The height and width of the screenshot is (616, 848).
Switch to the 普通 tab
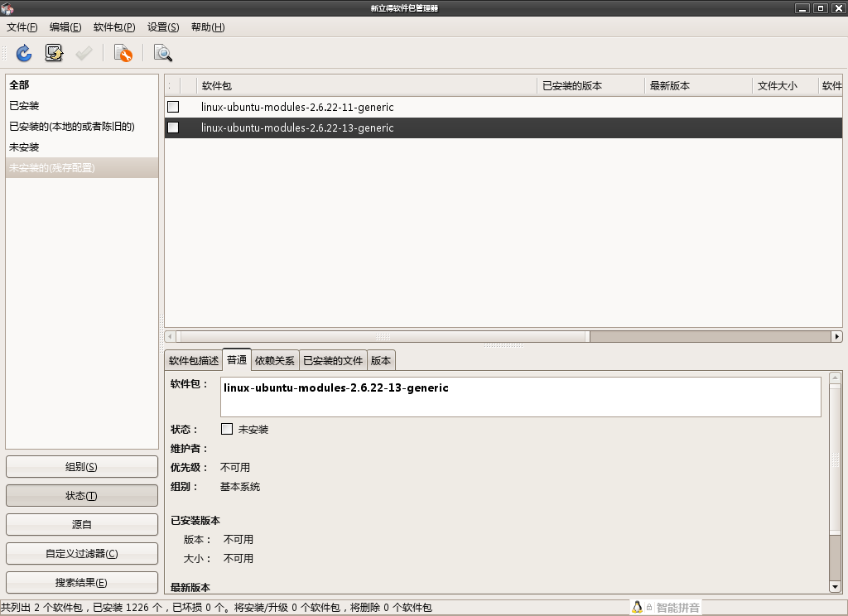[x=237, y=359]
